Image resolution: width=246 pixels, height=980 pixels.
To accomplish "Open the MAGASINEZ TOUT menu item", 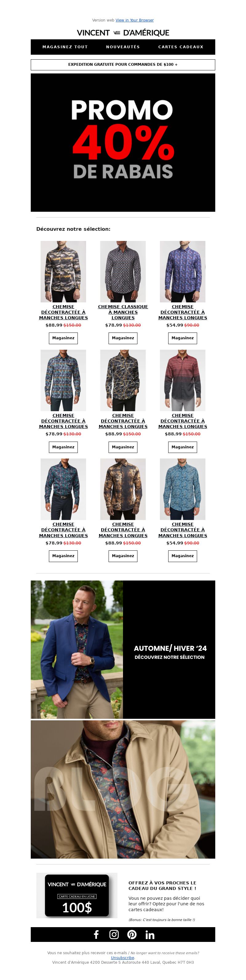I will pyautogui.click(x=65, y=47).
